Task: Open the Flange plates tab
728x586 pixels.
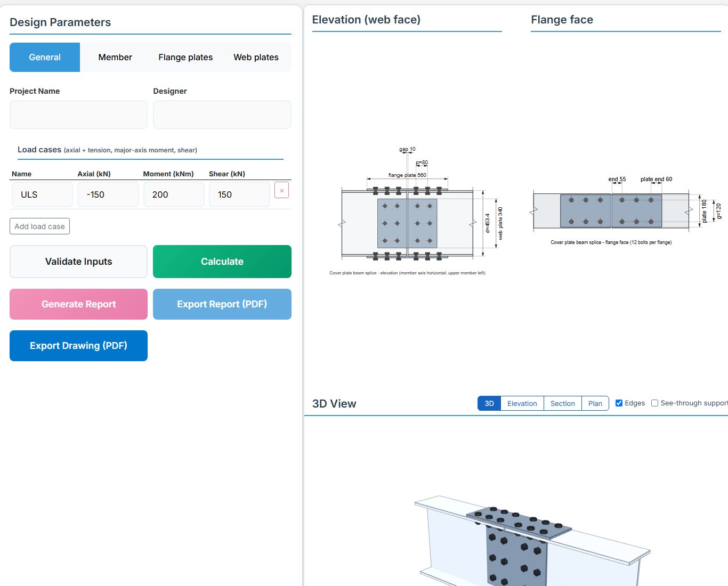Action: pyautogui.click(x=185, y=57)
